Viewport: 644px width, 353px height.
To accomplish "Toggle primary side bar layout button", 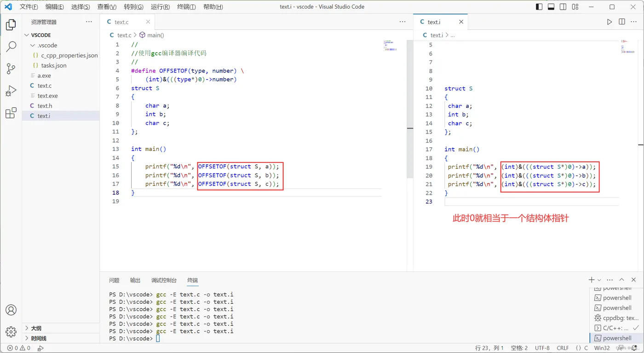I will click(539, 7).
